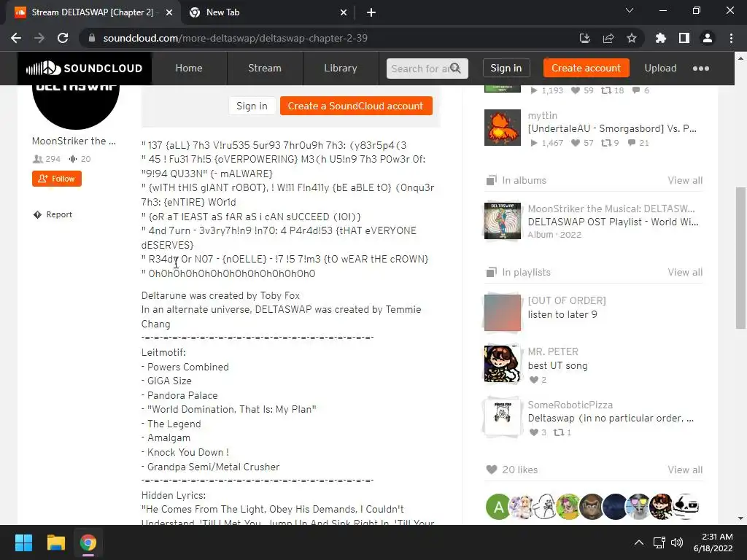Open the three-dots more menu in header
The image size is (747, 560).
point(700,68)
